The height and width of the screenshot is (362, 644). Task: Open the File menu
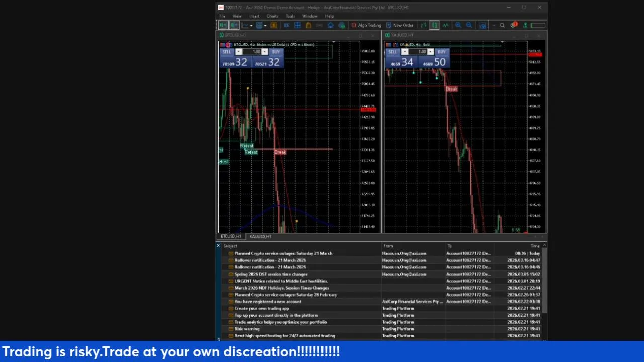pos(222,16)
